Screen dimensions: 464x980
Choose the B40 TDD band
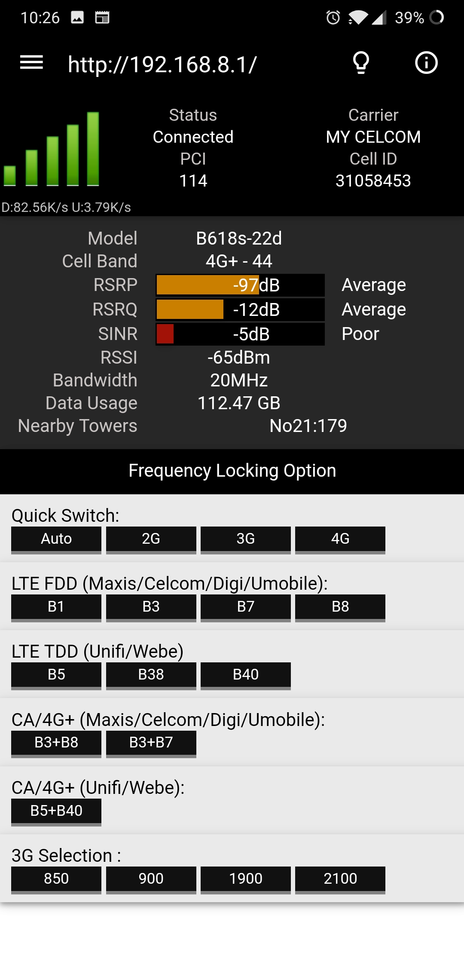point(246,676)
